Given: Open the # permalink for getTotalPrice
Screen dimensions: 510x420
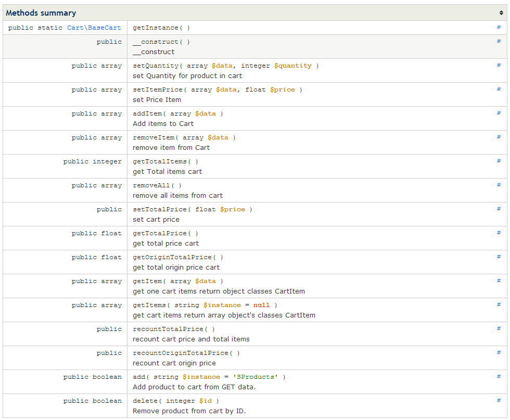Looking at the screenshot, I should [499, 233].
